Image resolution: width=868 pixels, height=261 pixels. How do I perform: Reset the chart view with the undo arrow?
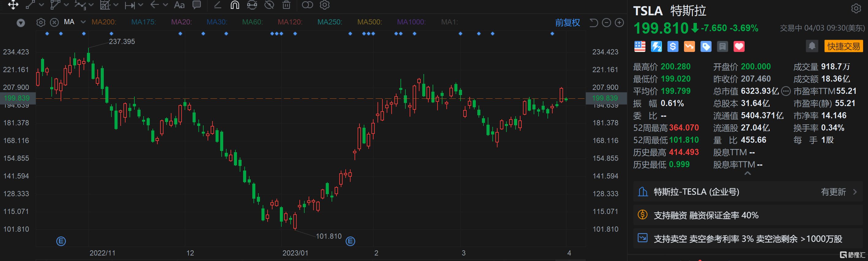click(x=593, y=23)
